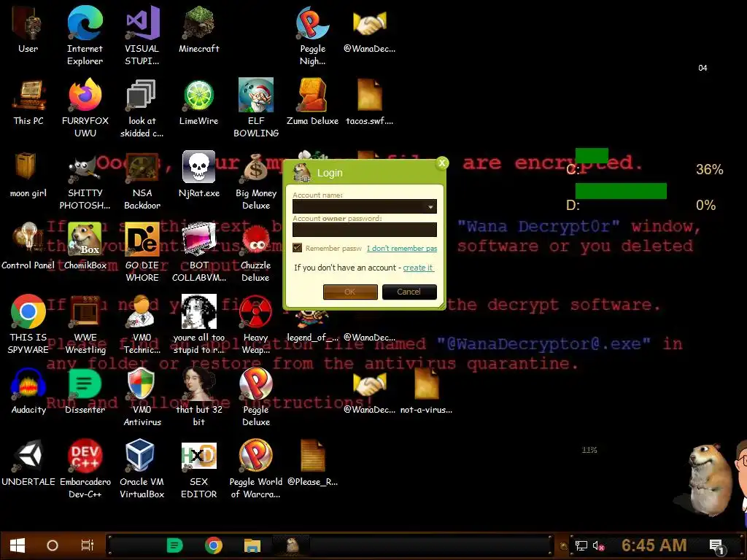Open the network tray icon

pyautogui.click(x=581, y=545)
